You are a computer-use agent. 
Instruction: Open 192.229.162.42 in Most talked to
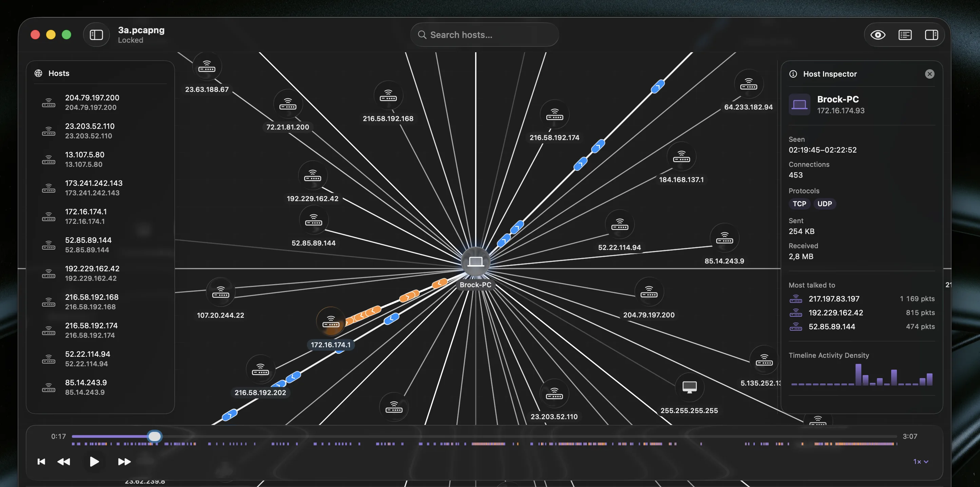click(x=862, y=313)
